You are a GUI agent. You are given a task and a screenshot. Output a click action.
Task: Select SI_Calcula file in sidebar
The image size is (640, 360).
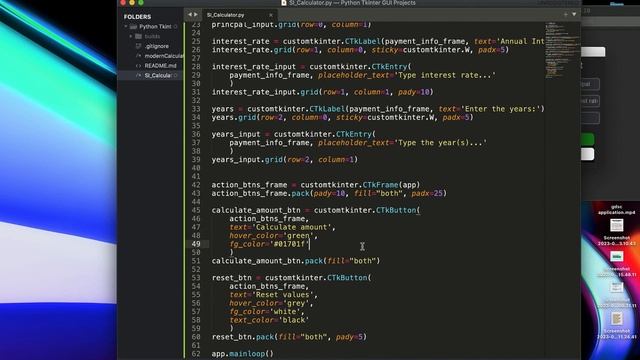click(158, 76)
